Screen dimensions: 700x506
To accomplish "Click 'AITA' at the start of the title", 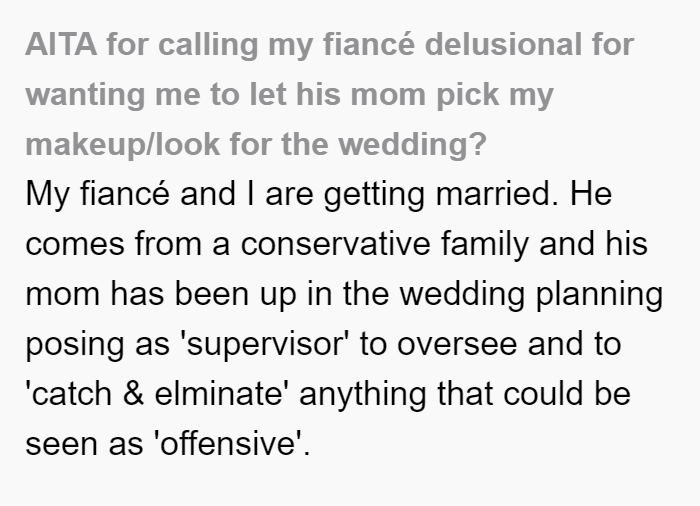I will [x=61, y=45].
